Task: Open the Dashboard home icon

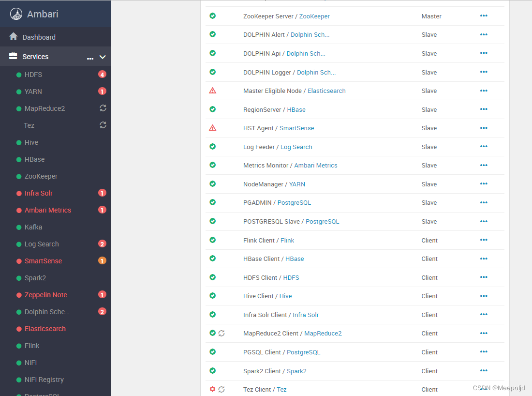Action: coord(13,37)
